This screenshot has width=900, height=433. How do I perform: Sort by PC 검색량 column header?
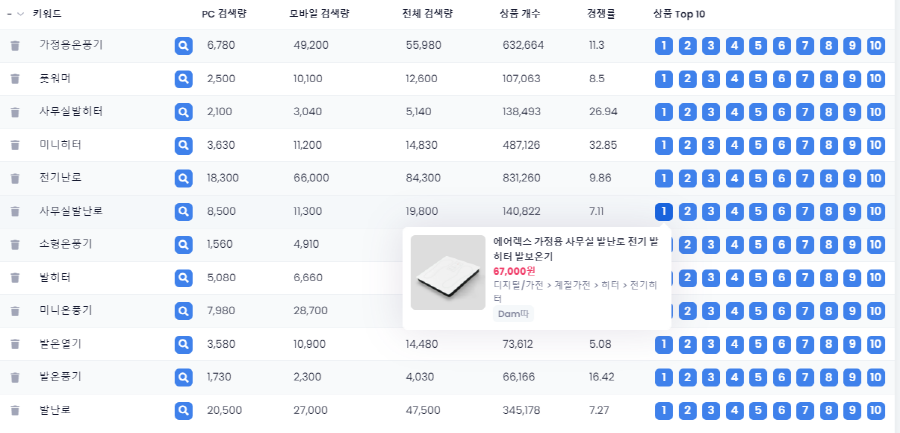[224, 14]
